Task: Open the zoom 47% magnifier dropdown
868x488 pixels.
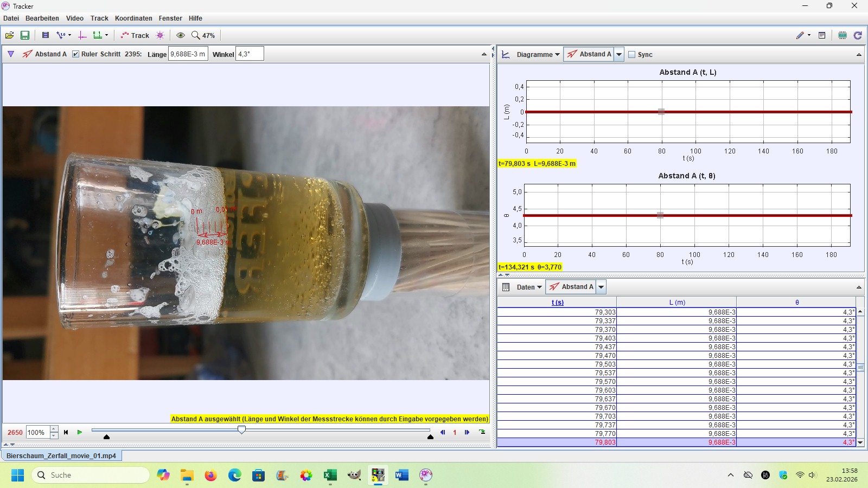Action: pyautogui.click(x=203, y=35)
